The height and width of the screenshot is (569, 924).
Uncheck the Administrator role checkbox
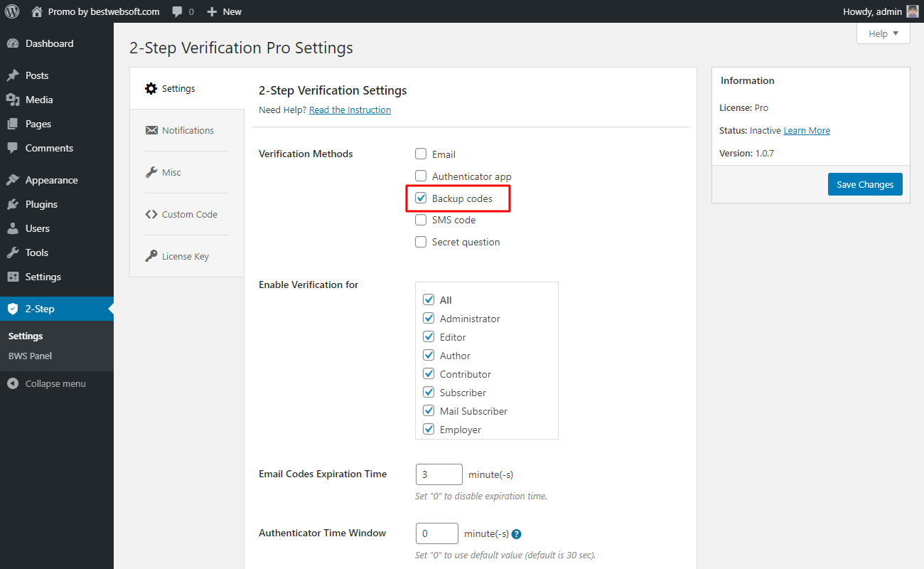(x=429, y=318)
